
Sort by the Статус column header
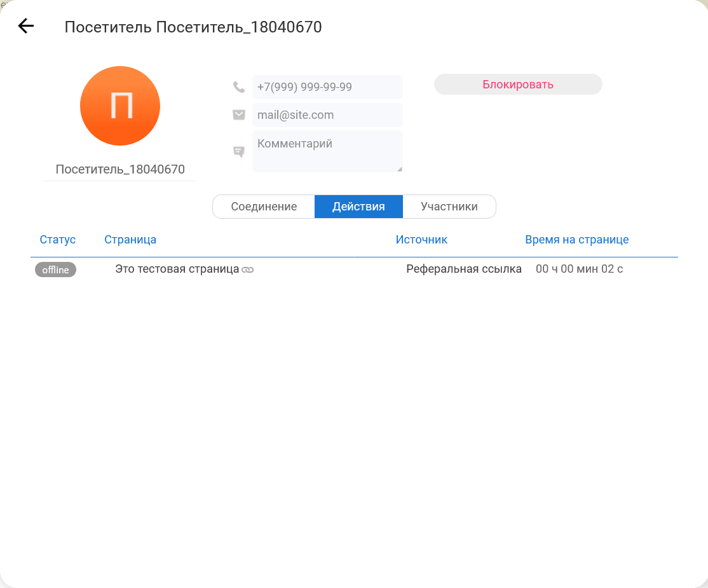click(58, 240)
